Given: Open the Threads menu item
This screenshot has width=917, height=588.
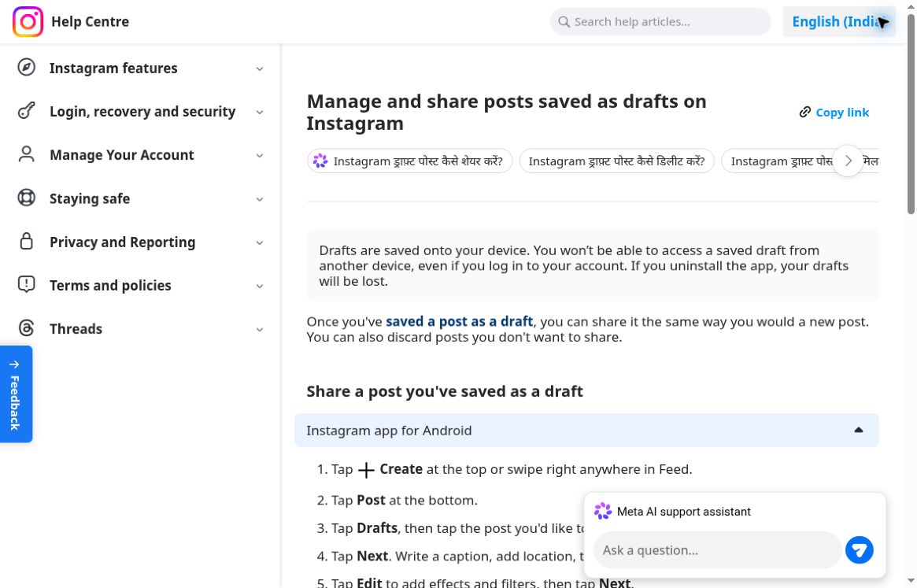Looking at the screenshot, I should 140,328.
